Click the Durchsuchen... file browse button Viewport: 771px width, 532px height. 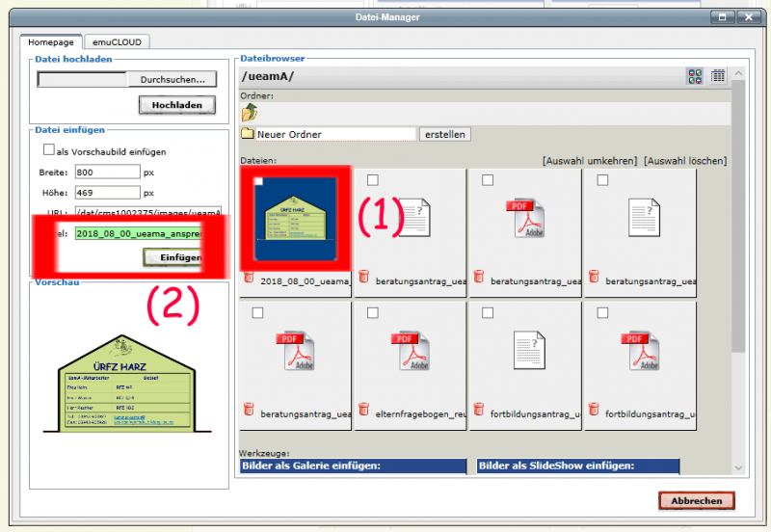pos(173,79)
